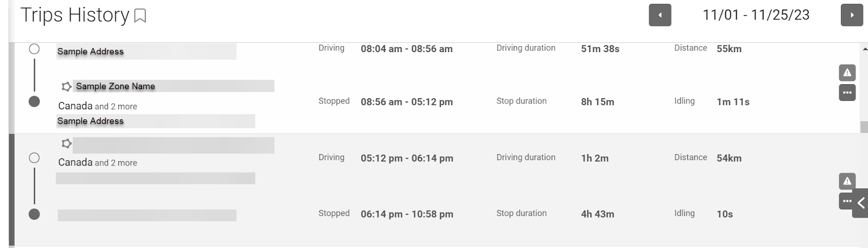
Task: Click warning icon for 05:12 pm trip
Action: click(847, 181)
